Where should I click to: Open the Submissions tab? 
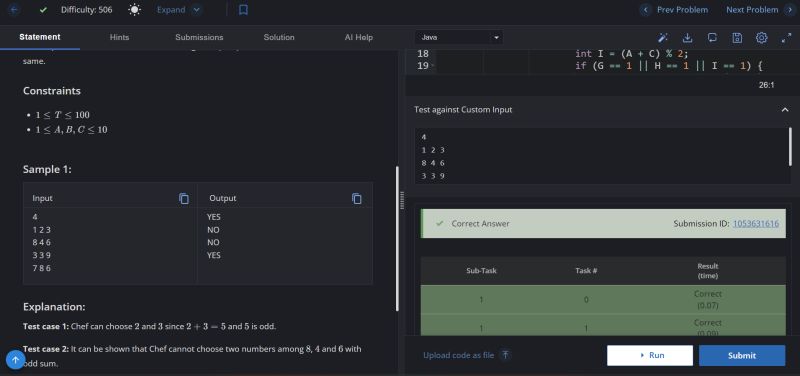(x=199, y=37)
